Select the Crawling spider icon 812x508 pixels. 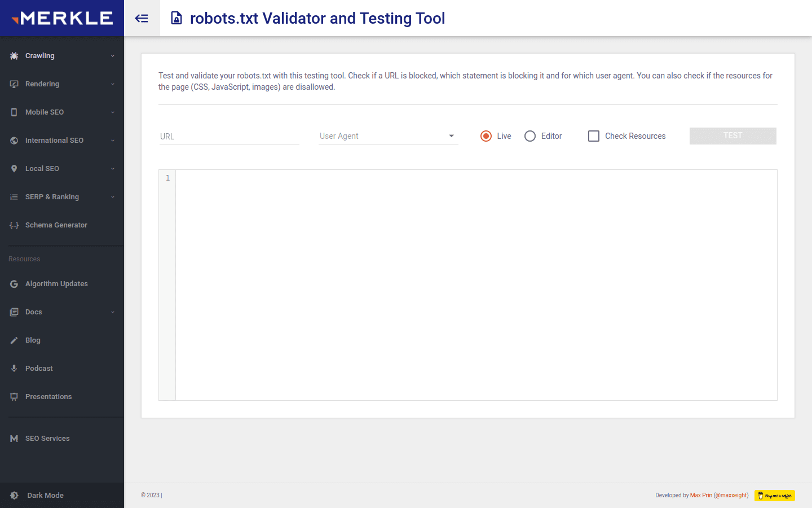click(x=14, y=55)
